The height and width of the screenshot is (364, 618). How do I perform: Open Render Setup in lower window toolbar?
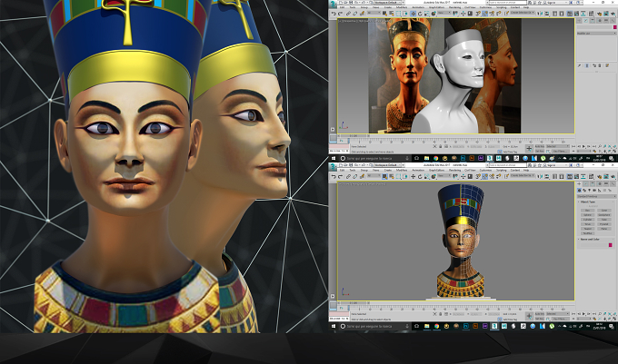click(600, 176)
